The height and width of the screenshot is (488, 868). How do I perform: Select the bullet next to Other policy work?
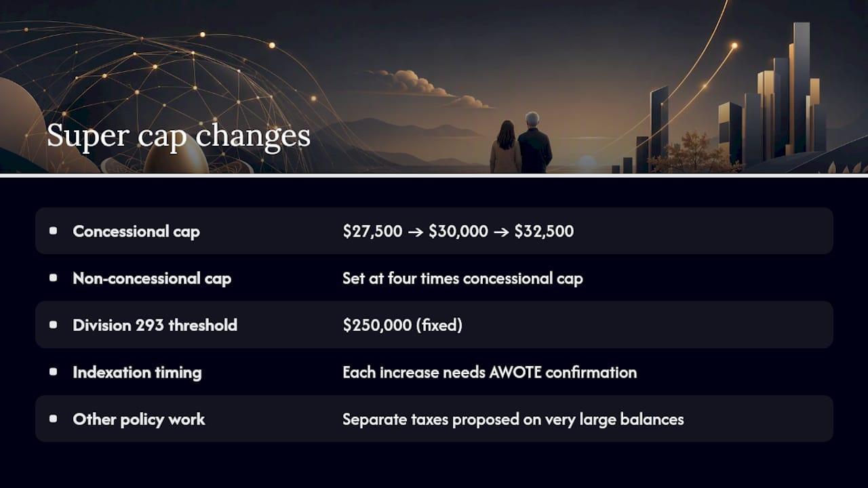54,419
